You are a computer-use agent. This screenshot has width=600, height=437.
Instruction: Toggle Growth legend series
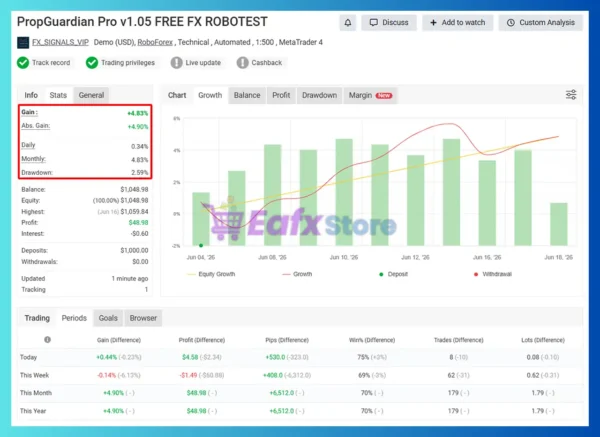297,274
